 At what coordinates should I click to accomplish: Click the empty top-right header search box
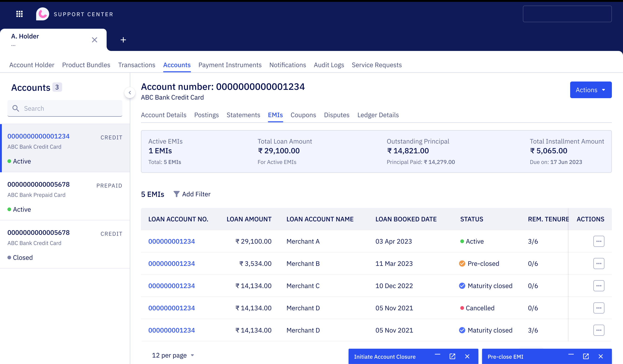(567, 14)
